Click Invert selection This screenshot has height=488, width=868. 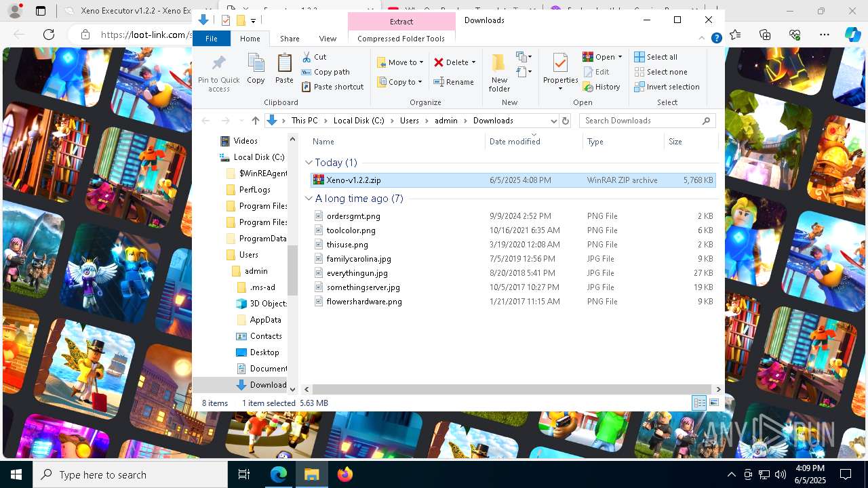[x=667, y=87]
